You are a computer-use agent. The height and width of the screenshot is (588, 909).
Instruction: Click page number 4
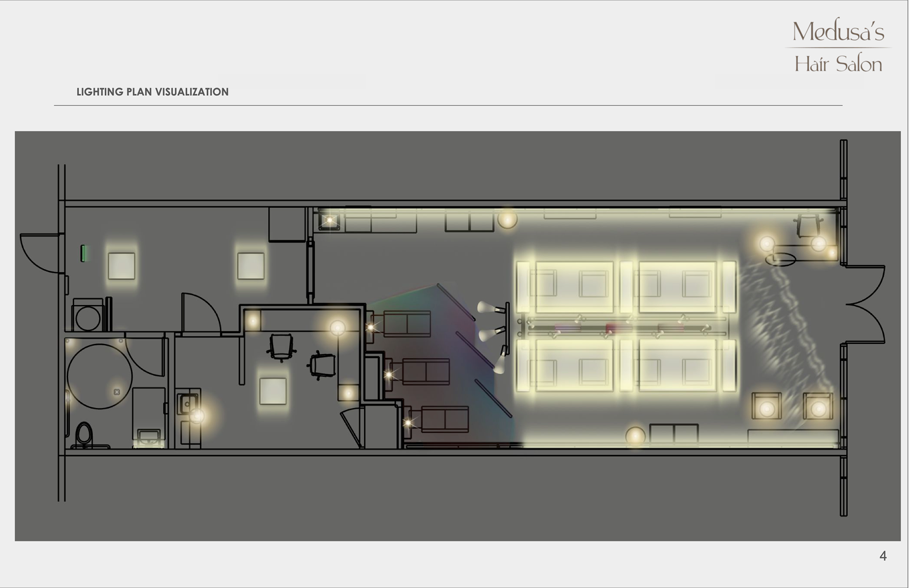pyautogui.click(x=882, y=556)
